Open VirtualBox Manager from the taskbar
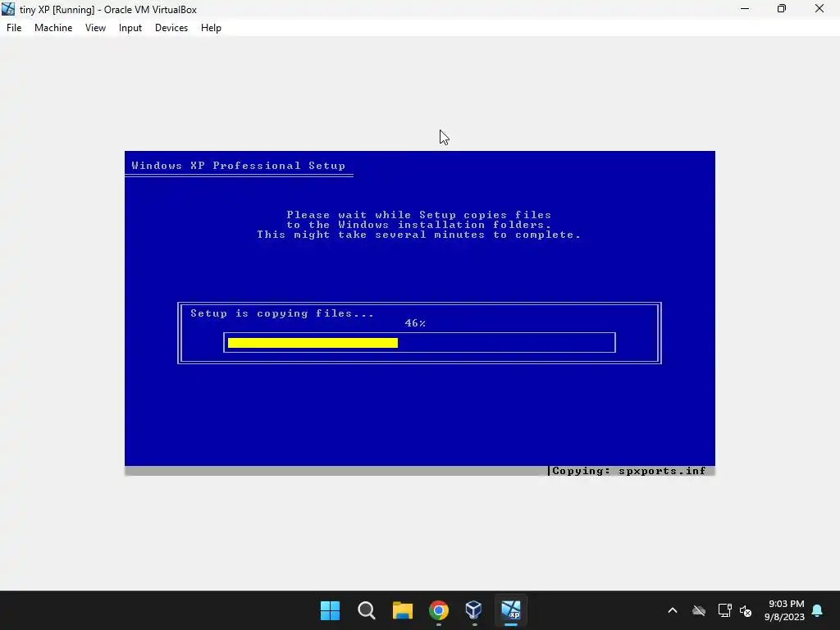 474,610
